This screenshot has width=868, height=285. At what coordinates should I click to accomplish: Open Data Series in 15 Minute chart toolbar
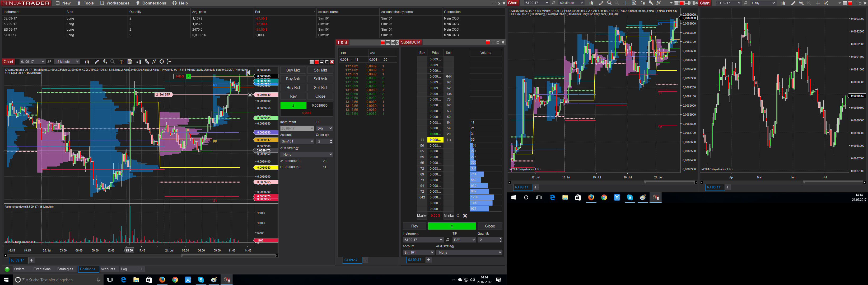pyautogui.click(x=147, y=61)
